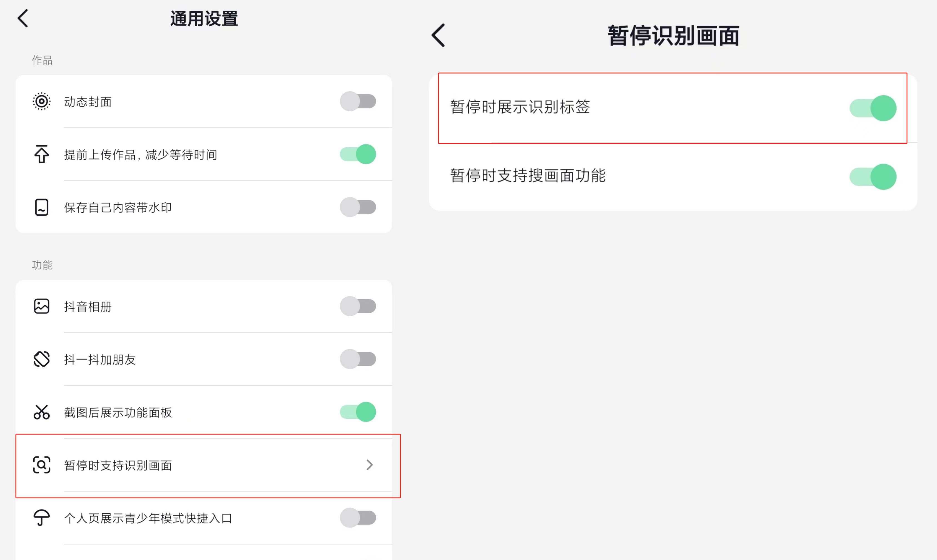
Task: Enable the 动态封面 switch
Action: coord(358,101)
